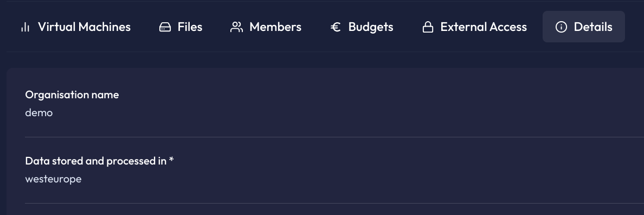Viewport: 644px width, 215px height.
Task: Select the Budgets tab label
Action: (371, 27)
